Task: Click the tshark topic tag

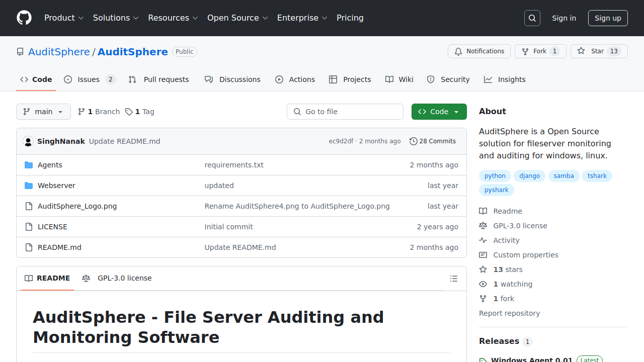Action: pos(597,176)
